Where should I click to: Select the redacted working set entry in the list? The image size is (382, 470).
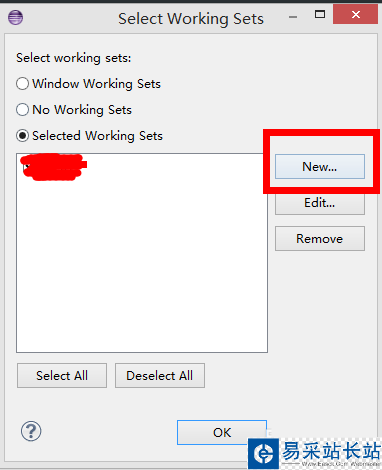click(53, 167)
